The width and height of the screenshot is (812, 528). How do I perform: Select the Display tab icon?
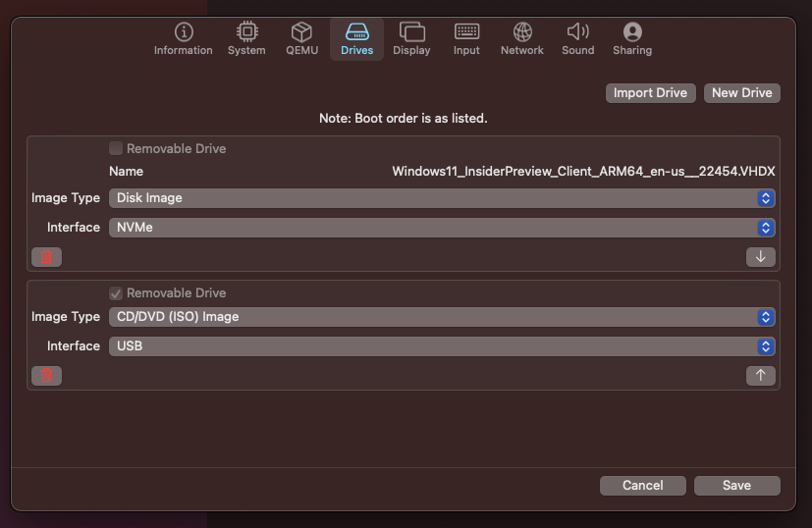pyautogui.click(x=411, y=39)
